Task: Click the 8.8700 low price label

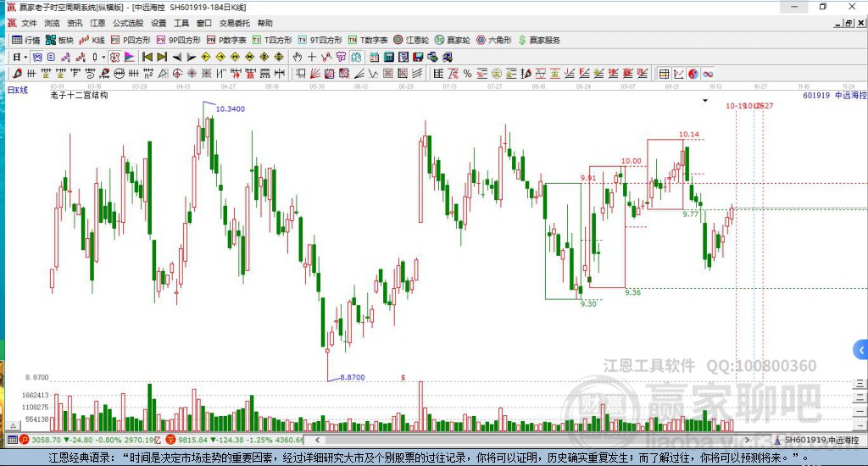Action: (x=353, y=377)
